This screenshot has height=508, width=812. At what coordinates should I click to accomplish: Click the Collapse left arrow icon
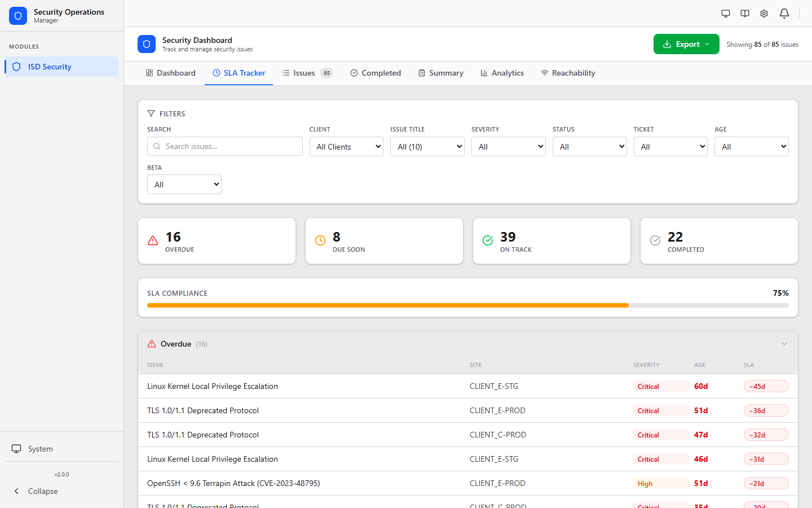coord(16,491)
